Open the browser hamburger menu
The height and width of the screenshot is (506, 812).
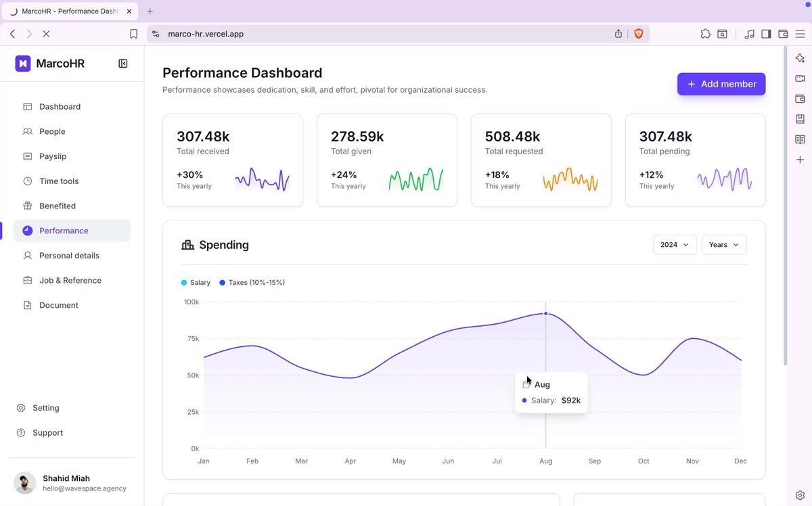800,34
